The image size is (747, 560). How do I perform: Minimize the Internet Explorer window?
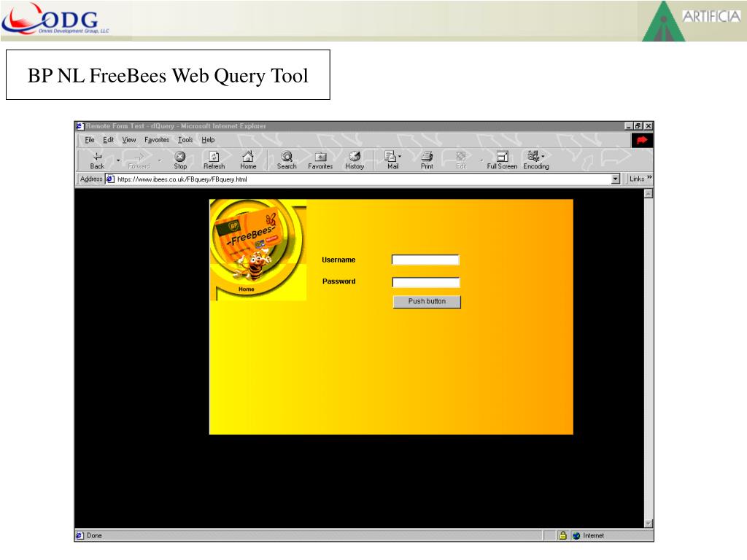click(x=629, y=126)
